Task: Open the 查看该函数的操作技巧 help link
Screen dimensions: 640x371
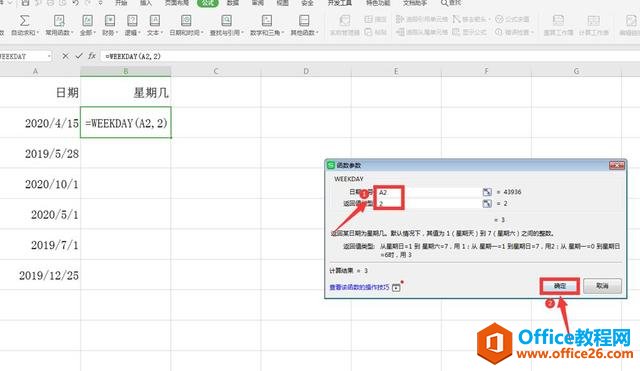Action: pos(360,287)
